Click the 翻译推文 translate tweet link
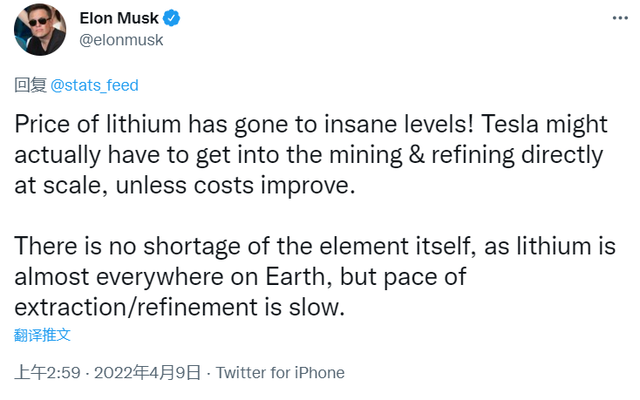The height and width of the screenshot is (400, 640). pos(43,334)
